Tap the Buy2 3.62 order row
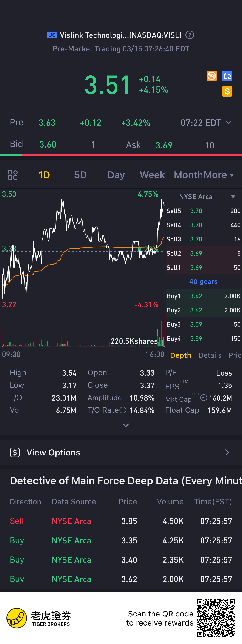The height and width of the screenshot is (644, 242). 203,310
